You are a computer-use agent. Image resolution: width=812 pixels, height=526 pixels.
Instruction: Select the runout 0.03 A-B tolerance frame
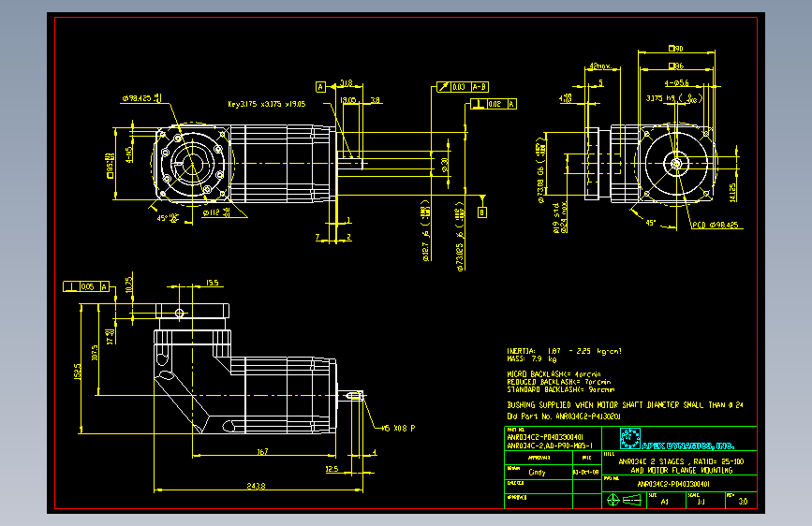click(x=463, y=87)
